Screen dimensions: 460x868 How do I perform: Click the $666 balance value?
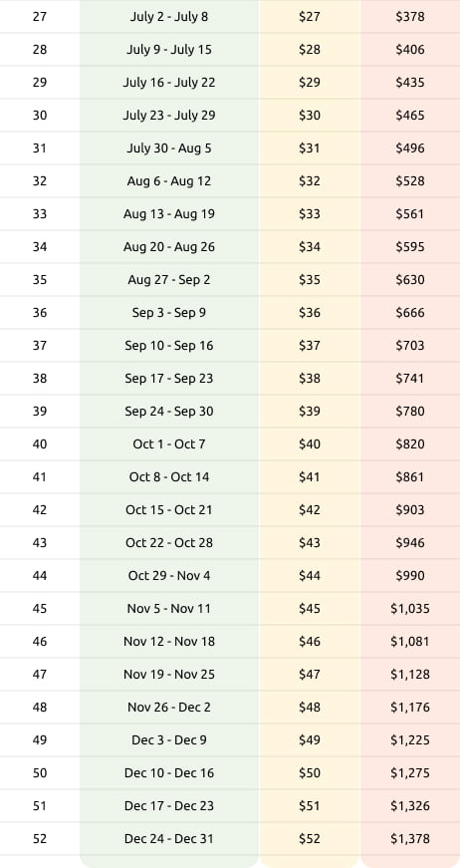coord(410,313)
